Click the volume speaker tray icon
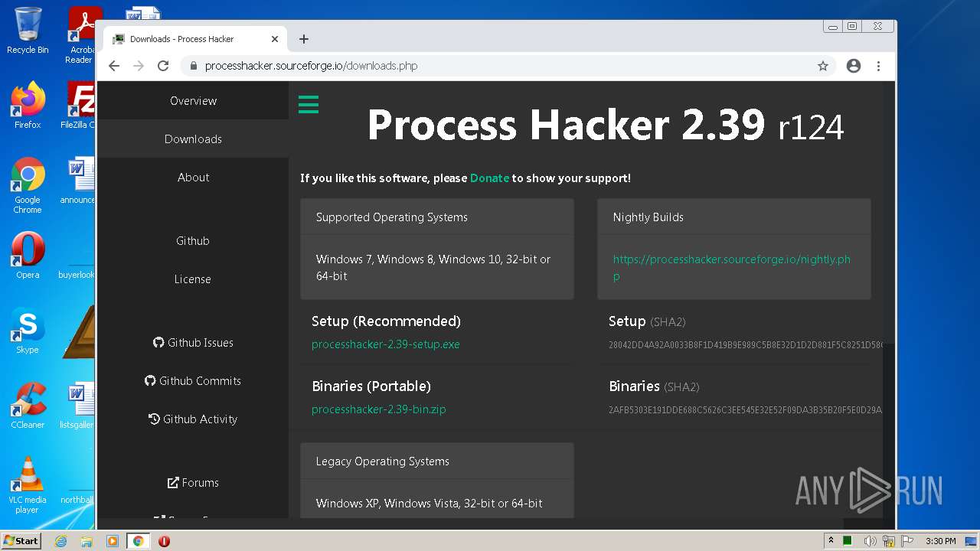Image resolution: width=980 pixels, height=551 pixels. [x=870, y=541]
